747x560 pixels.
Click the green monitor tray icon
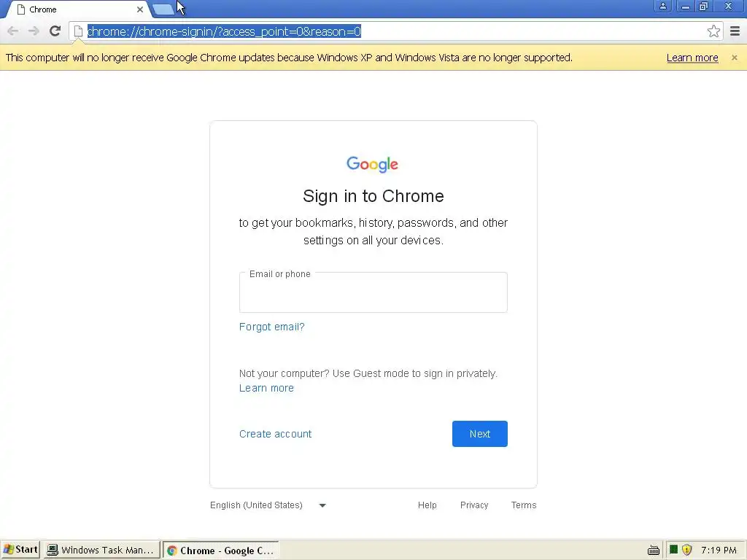coord(673,550)
